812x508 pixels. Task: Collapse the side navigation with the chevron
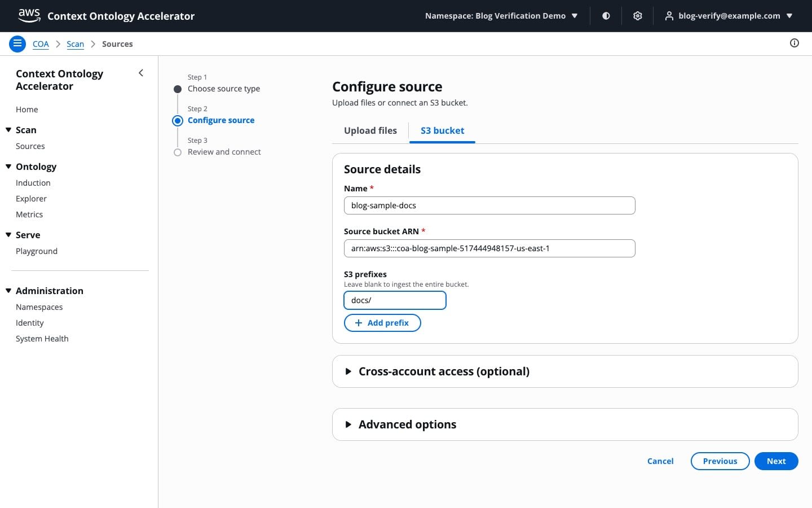[141, 73]
